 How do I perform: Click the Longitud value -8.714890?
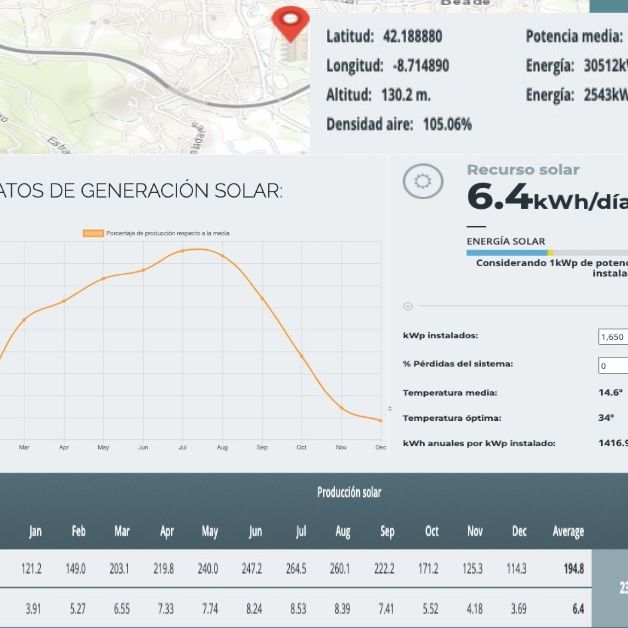(421, 66)
